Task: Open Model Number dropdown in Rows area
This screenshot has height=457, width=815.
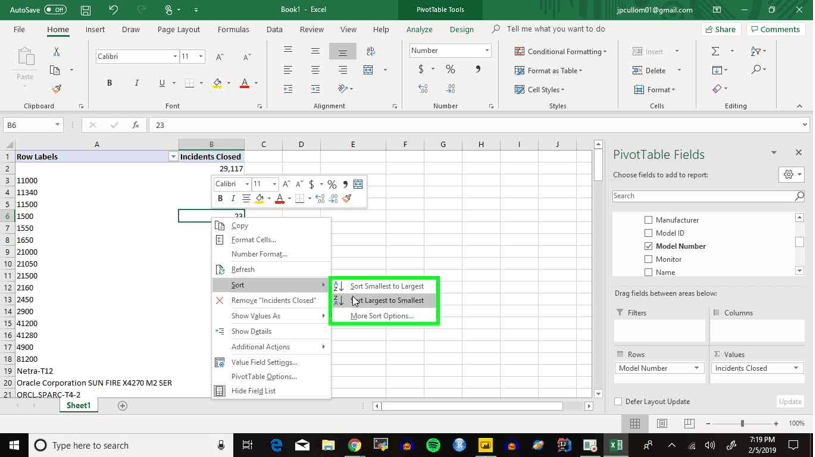Action: [x=696, y=369]
